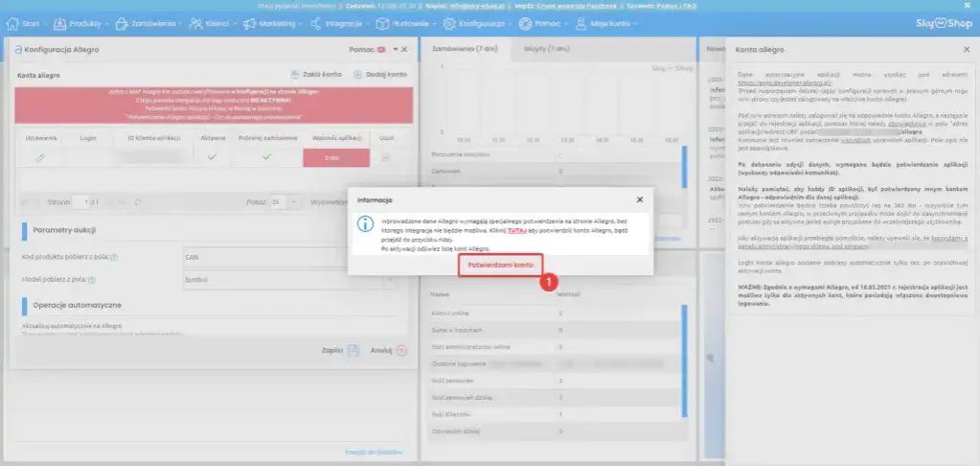
Task: Click the pencil edit icon in Ustawienia column
Action: click(x=40, y=157)
